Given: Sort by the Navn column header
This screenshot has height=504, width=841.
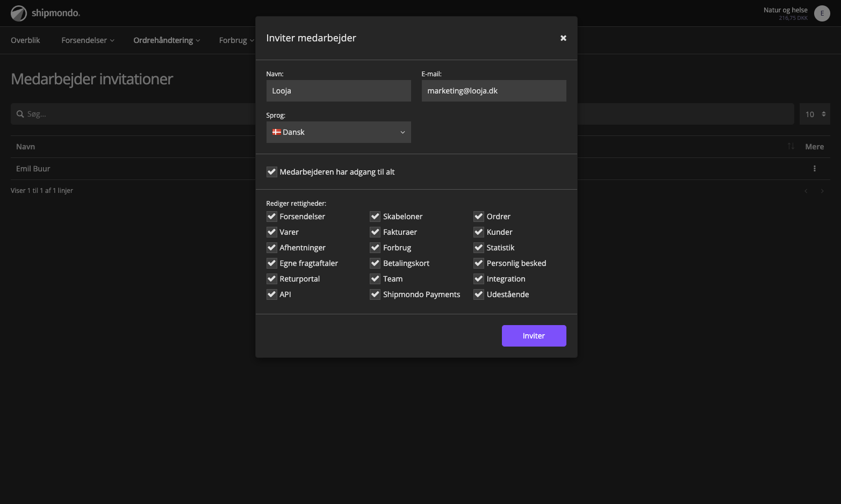Looking at the screenshot, I should pos(26,147).
